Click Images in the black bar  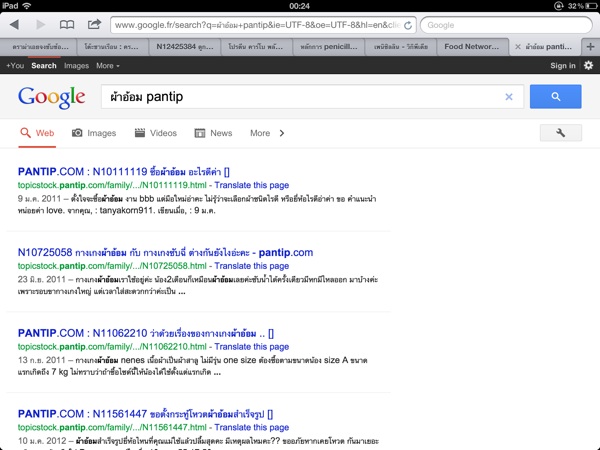pyautogui.click(x=77, y=66)
